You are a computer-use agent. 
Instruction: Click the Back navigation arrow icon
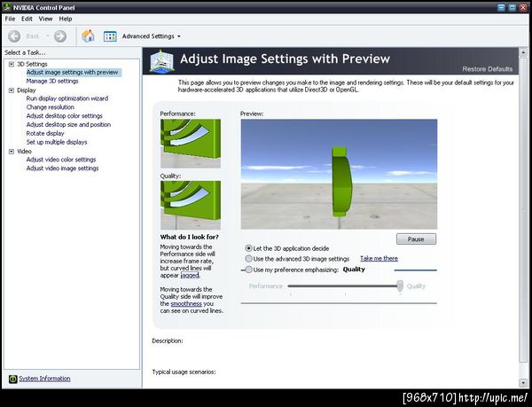click(x=14, y=36)
